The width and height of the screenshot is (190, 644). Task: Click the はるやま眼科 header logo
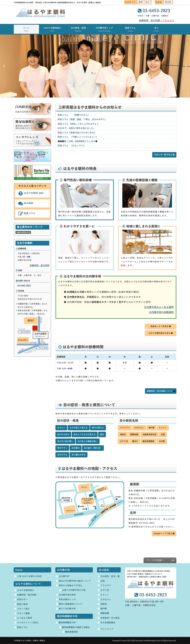click(x=41, y=13)
